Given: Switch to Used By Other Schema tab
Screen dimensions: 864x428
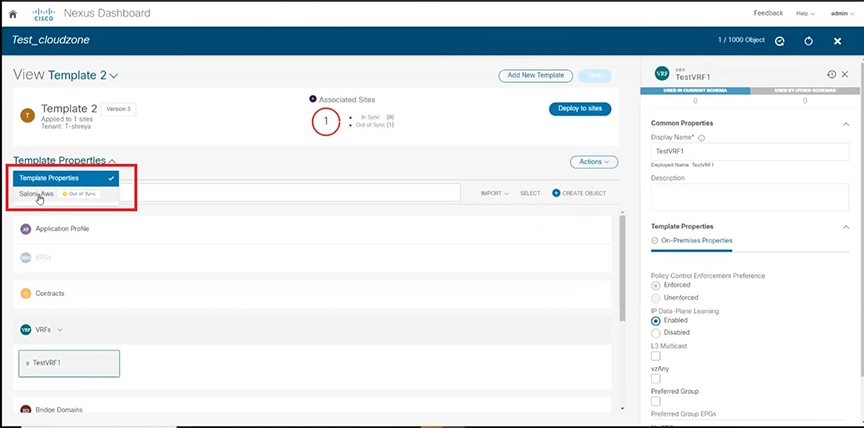Looking at the screenshot, I should (x=805, y=90).
